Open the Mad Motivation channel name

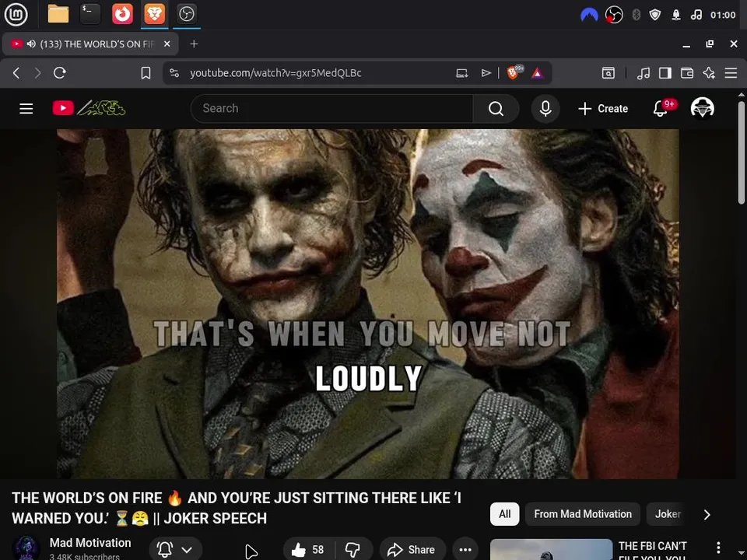click(x=90, y=543)
